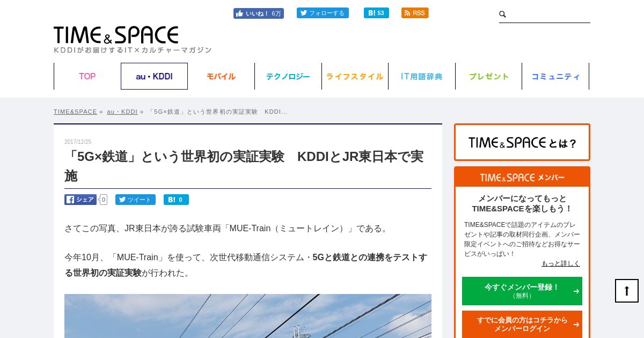Click the Twitter ツイート button under title
Image resolution: width=644 pixels, height=338 pixels.
pyautogui.click(x=135, y=200)
